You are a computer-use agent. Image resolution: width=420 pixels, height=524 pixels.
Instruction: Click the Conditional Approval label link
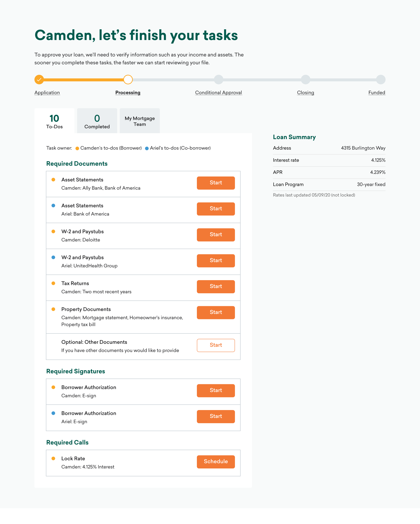pyautogui.click(x=219, y=93)
